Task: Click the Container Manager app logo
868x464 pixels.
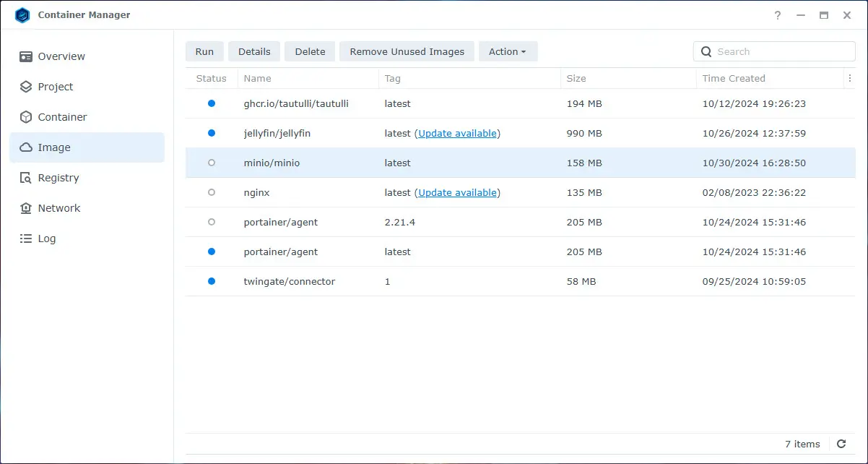Action: pyautogui.click(x=22, y=15)
